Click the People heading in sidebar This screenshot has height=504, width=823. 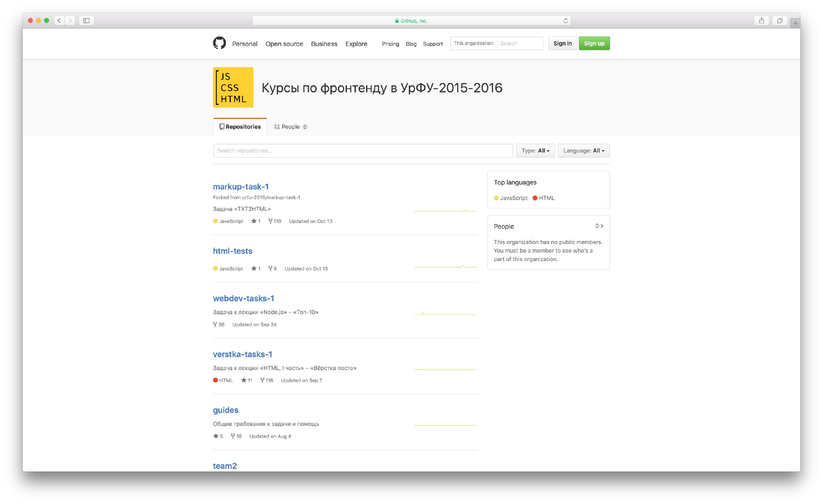(x=504, y=227)
